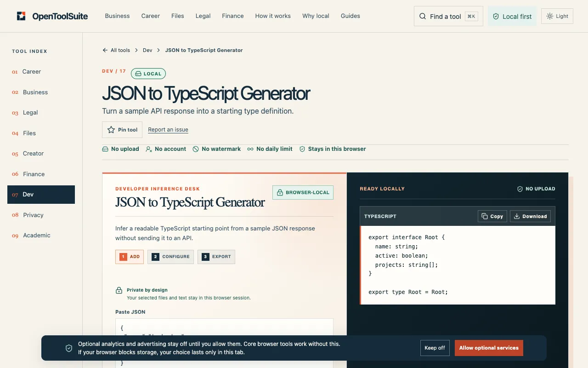Screen dimensions: 588x368
Task: Click the generated TypeScript code output area
Action: coord(458,265)
